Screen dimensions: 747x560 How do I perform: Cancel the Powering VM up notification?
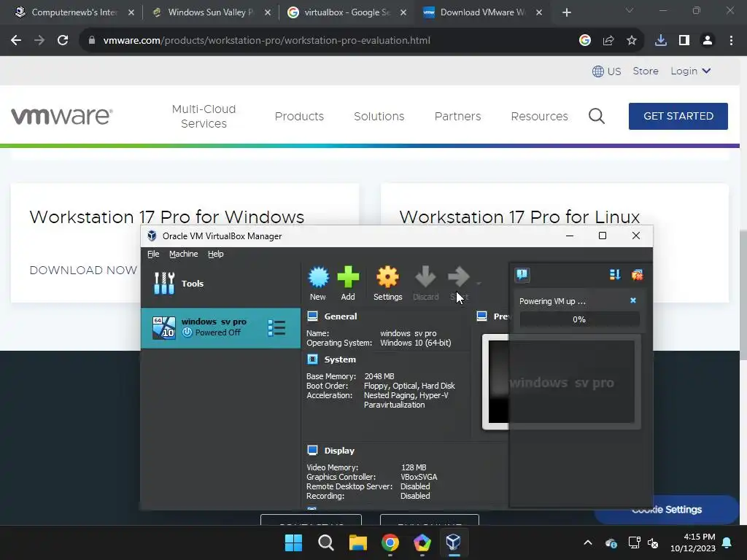pyautogui.click(x=633, y=300)
